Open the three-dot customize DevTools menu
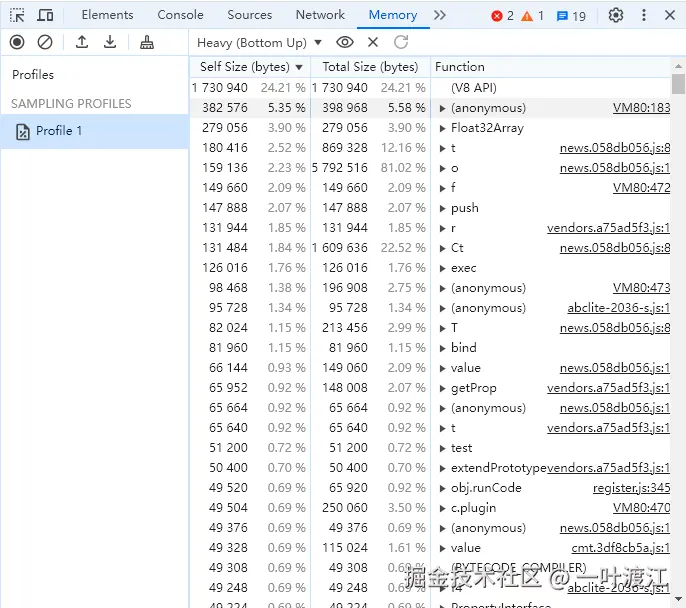Viewport: 686px width, 608px height. 644,15
